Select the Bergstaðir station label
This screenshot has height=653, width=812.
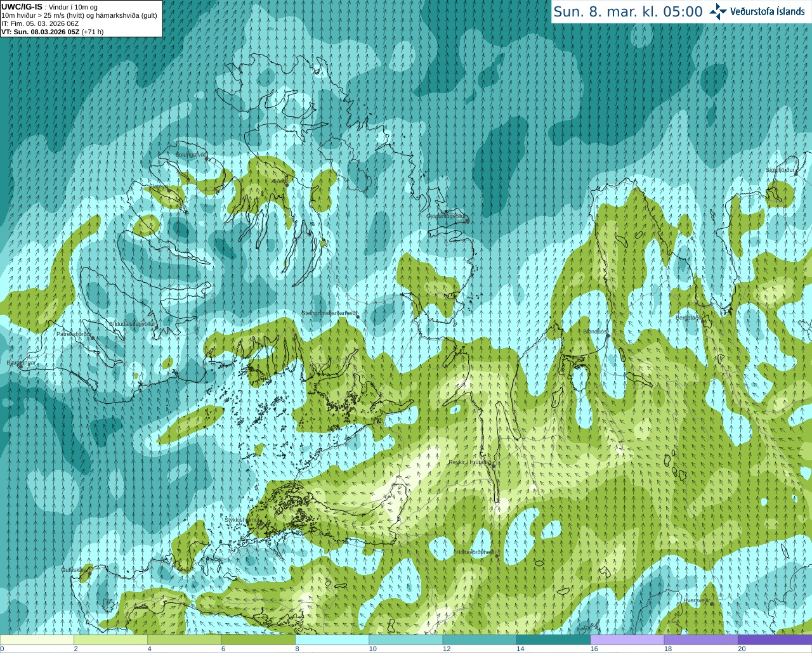click(689, 318)
